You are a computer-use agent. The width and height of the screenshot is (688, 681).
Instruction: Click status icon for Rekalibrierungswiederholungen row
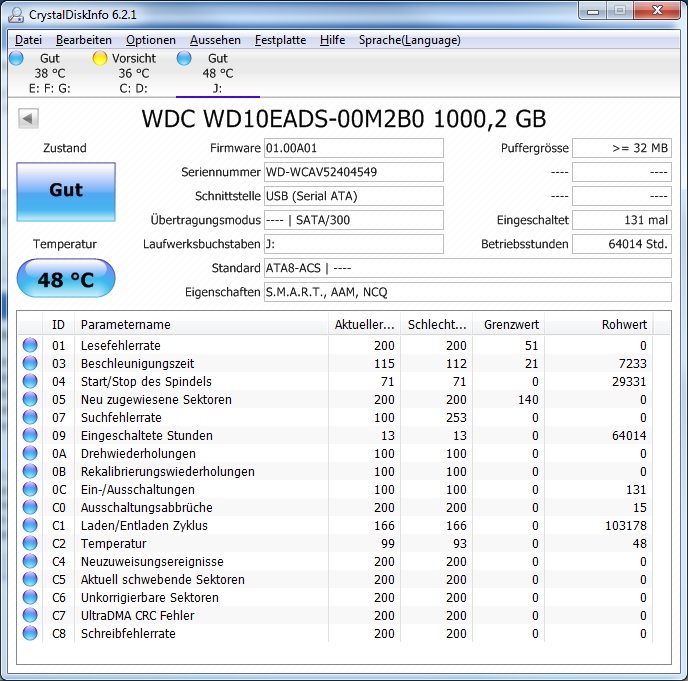30,471
